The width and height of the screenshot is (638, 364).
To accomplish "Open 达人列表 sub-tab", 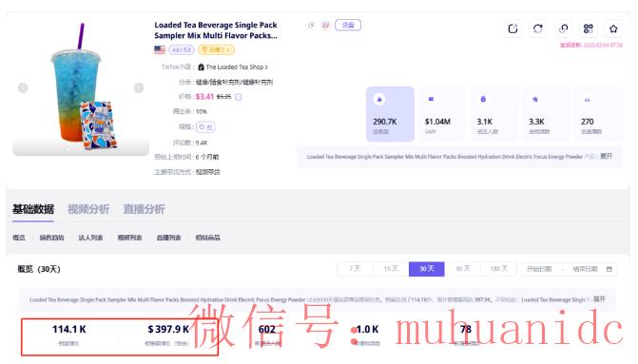I will tap(90, 238).
